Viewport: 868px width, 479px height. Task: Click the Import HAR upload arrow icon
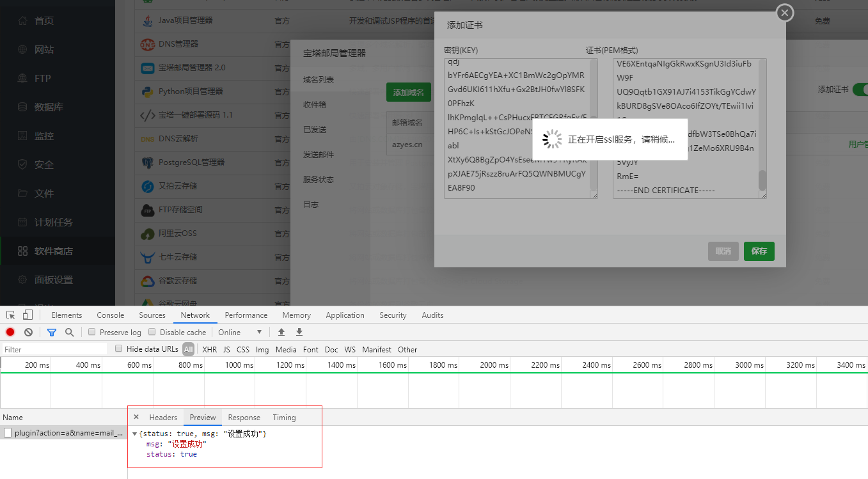(281, 332)
